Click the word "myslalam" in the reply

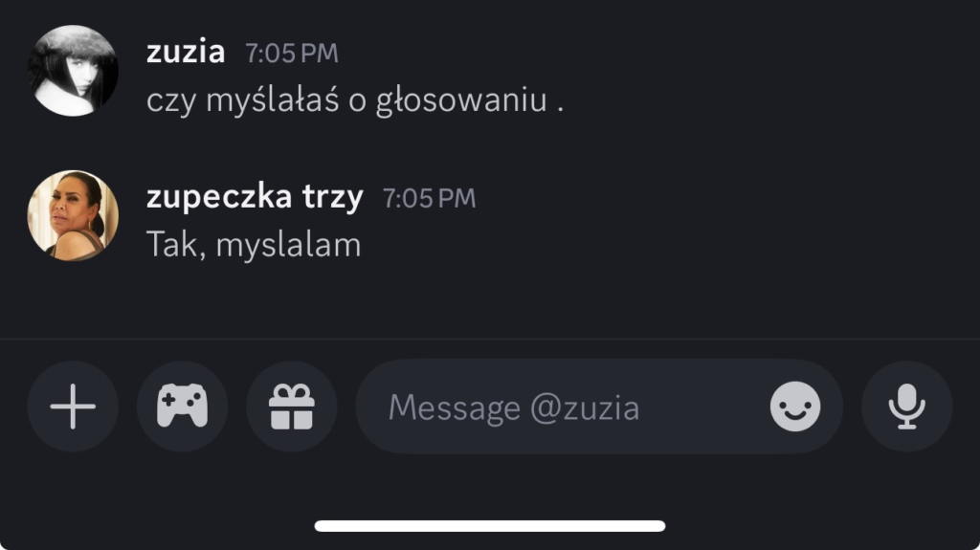tap(288, 246)
